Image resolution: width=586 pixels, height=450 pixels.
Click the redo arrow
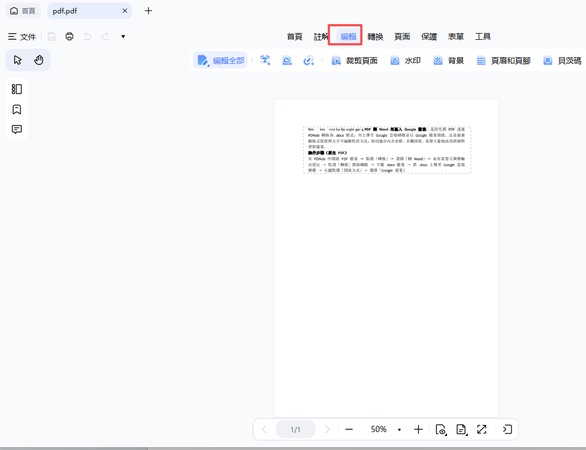point(105,37)
